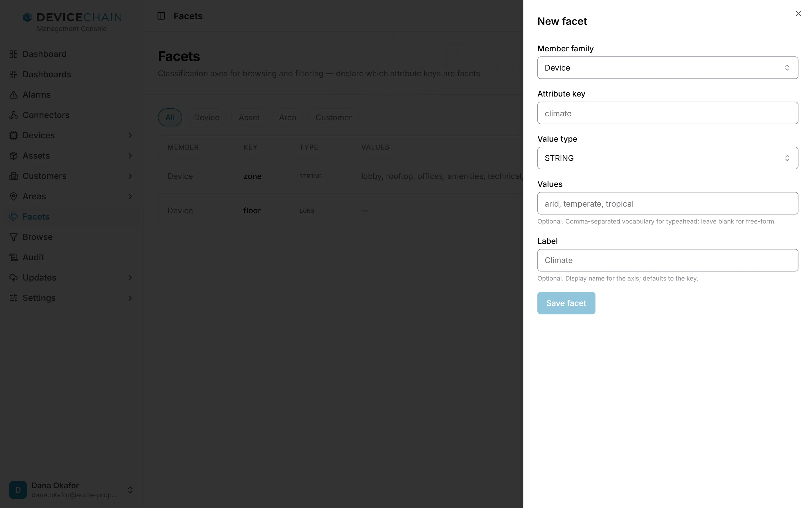
Task: Click the Save facet button
Action: click(566, 303)
